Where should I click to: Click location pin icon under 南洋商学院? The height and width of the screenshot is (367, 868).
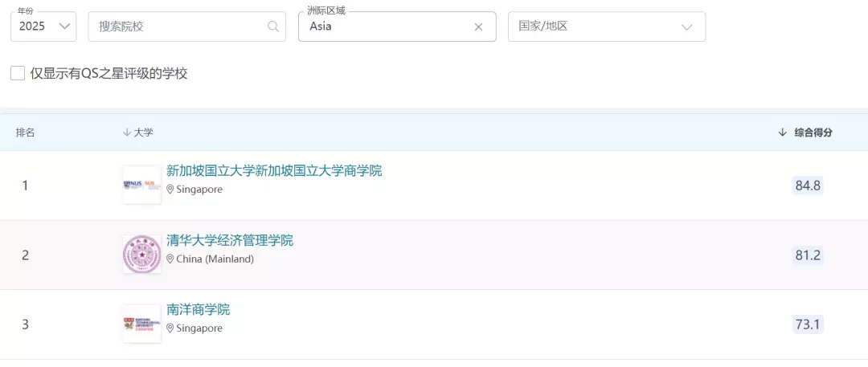[x=170, y=328]
